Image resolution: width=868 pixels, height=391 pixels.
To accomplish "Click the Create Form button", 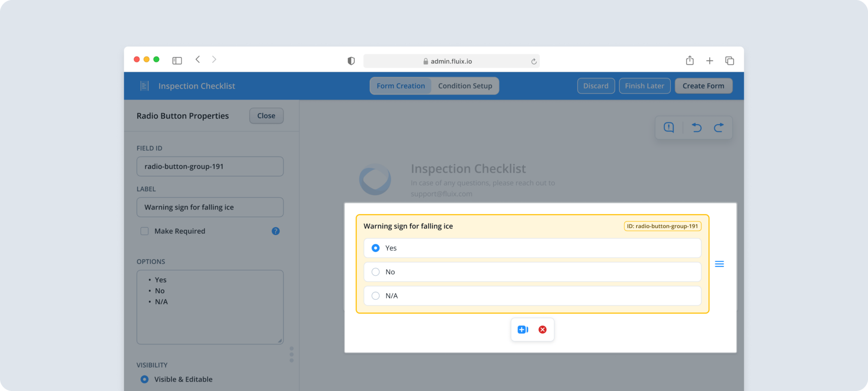I will 704,86.
